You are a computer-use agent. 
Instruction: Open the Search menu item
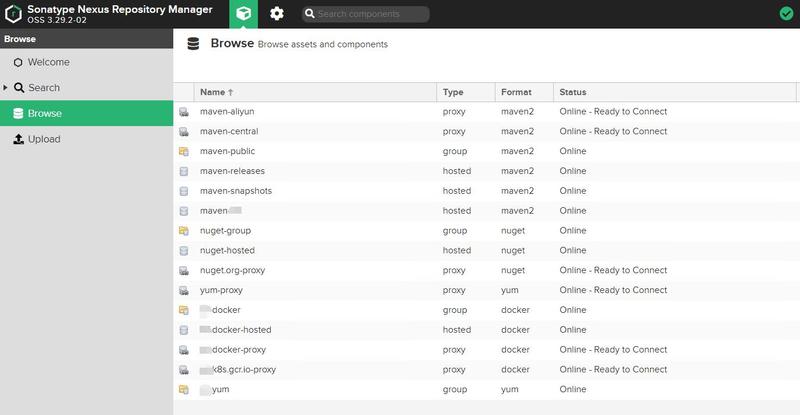tap(87, 88)
